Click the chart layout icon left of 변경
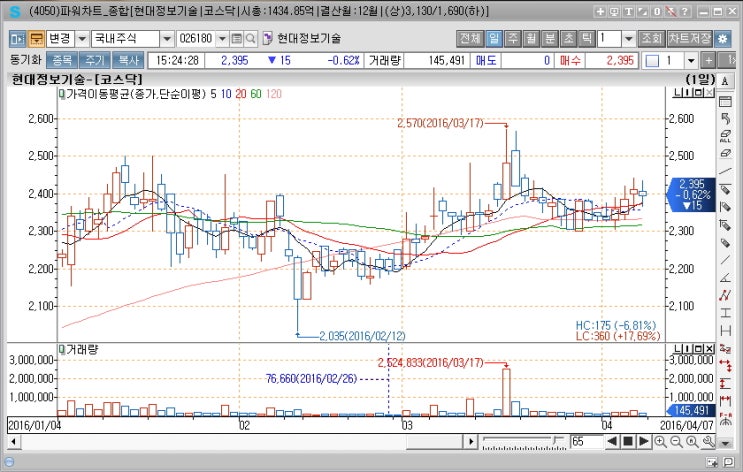 click(x=17, y=38)
